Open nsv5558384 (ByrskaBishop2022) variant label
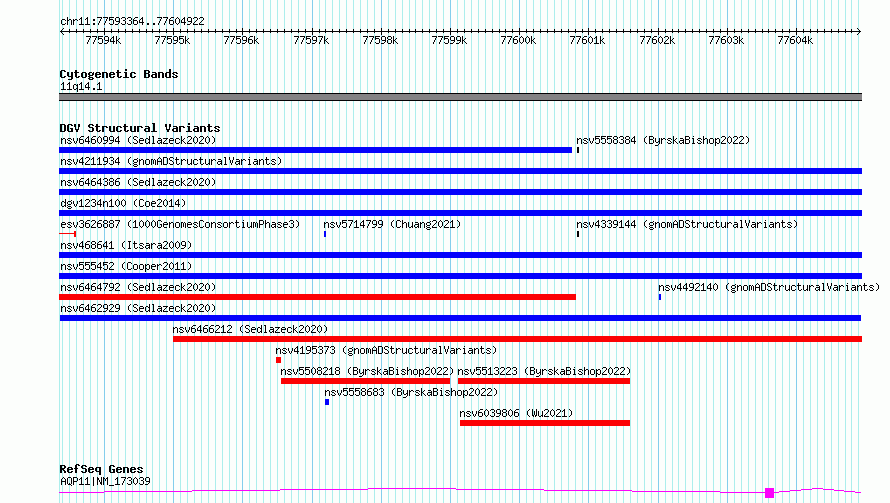 click(x=663, y=140)
